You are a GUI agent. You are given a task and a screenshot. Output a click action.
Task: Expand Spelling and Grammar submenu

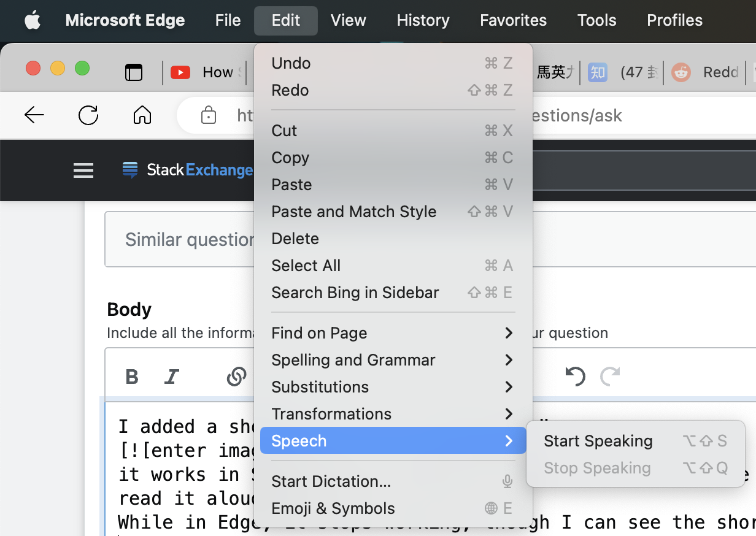coord(393,360)
